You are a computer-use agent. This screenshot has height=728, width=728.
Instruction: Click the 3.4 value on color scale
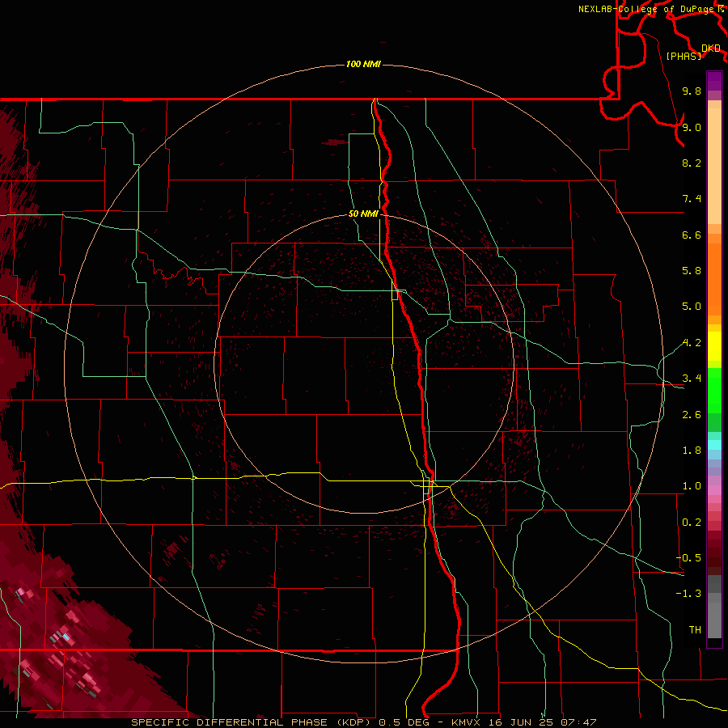pos(692,379)
